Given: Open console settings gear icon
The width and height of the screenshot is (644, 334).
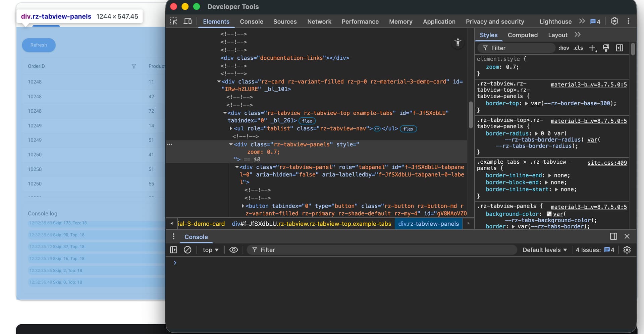Looking at the screenshot, I should pyautogui.click(x=627, y=250).
